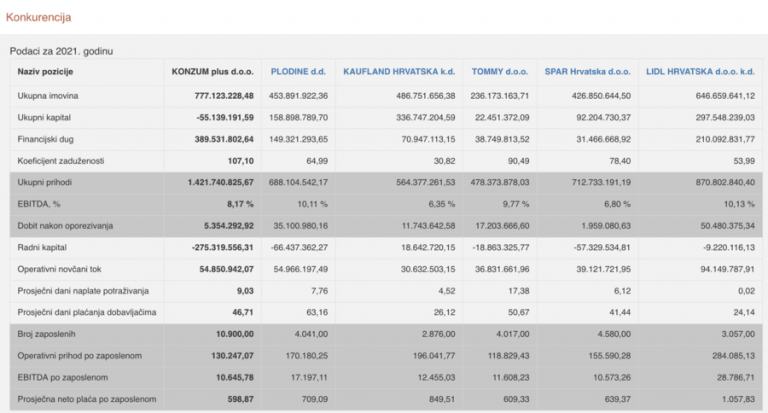768x413 pixels.
Task: Select the Broj zaposlenih row label
Action: tap(49, 335)
